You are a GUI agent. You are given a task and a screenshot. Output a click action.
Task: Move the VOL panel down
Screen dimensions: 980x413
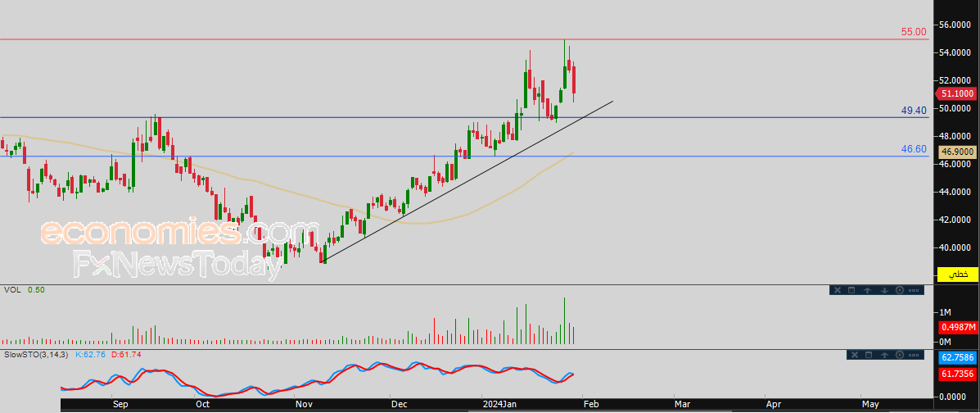point(884,290)
